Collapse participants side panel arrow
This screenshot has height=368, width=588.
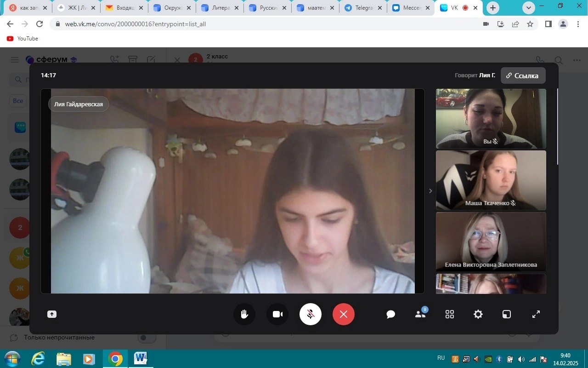(x=430, y=191)
